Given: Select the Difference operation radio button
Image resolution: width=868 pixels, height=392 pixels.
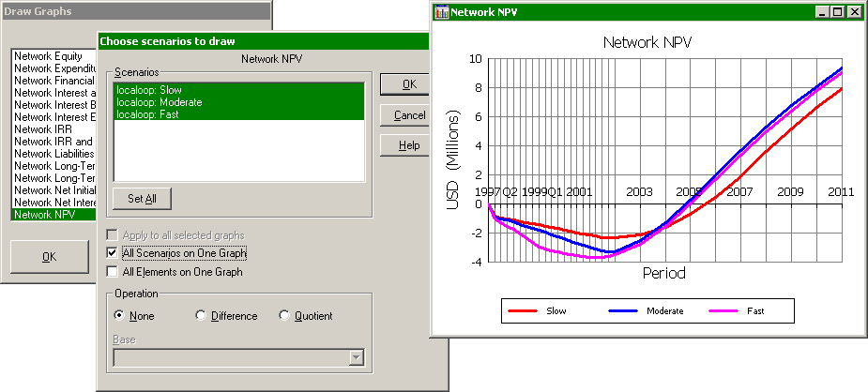Looking at the screenshot, I should click(x=201, y=316).
